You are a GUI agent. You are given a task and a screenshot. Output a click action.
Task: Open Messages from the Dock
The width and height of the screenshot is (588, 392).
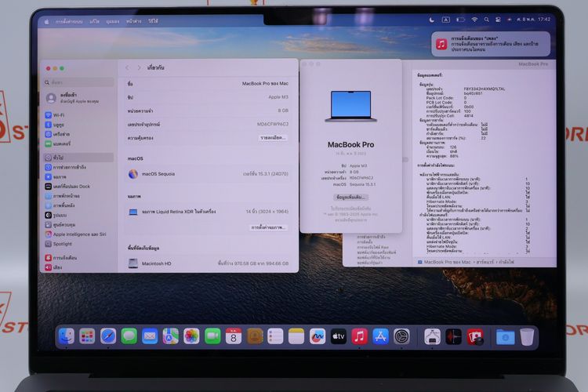129,336
